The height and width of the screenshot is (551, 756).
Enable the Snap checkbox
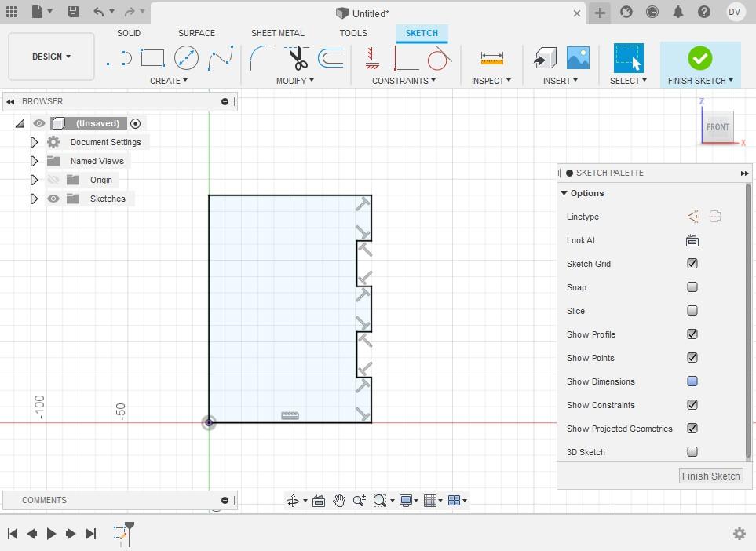click(x=692, y=286)
